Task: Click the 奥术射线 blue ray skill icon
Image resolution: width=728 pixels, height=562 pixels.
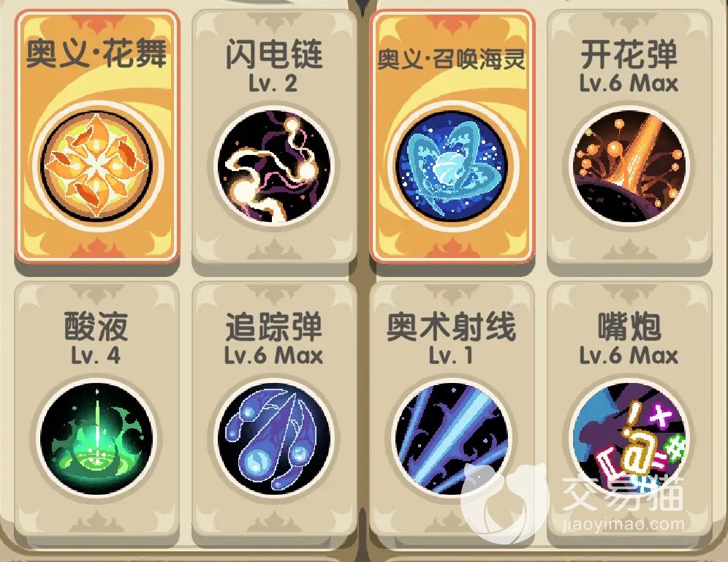Action: coord(451,438)
